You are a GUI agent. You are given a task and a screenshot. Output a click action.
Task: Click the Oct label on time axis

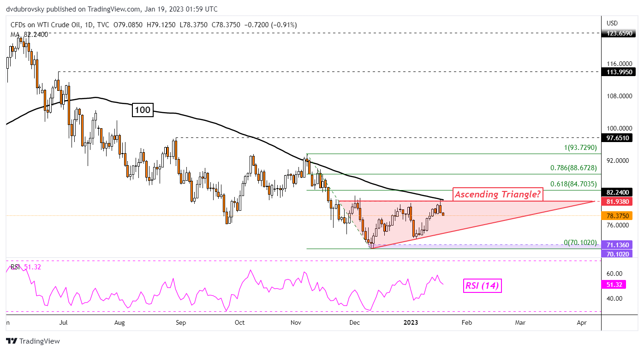point(239,323)
